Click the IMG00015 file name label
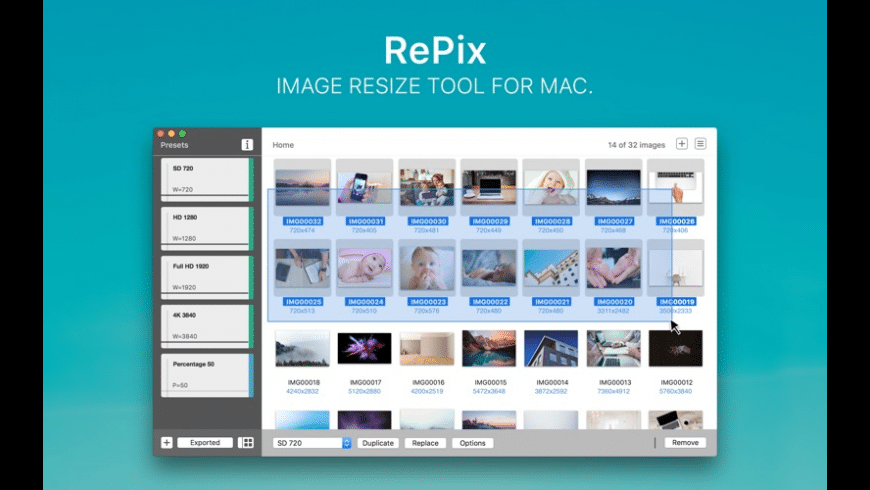The image size is (870, 490). 489,382
